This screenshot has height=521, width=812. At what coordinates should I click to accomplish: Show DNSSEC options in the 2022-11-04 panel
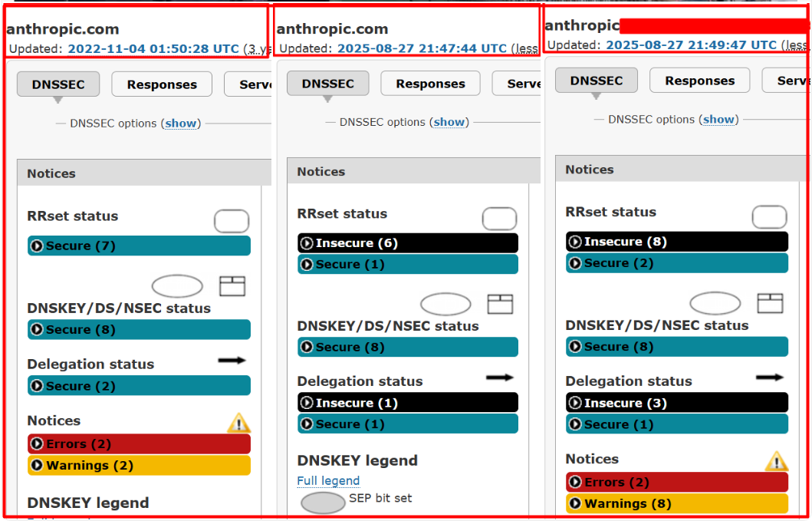[x=181, y=124]
